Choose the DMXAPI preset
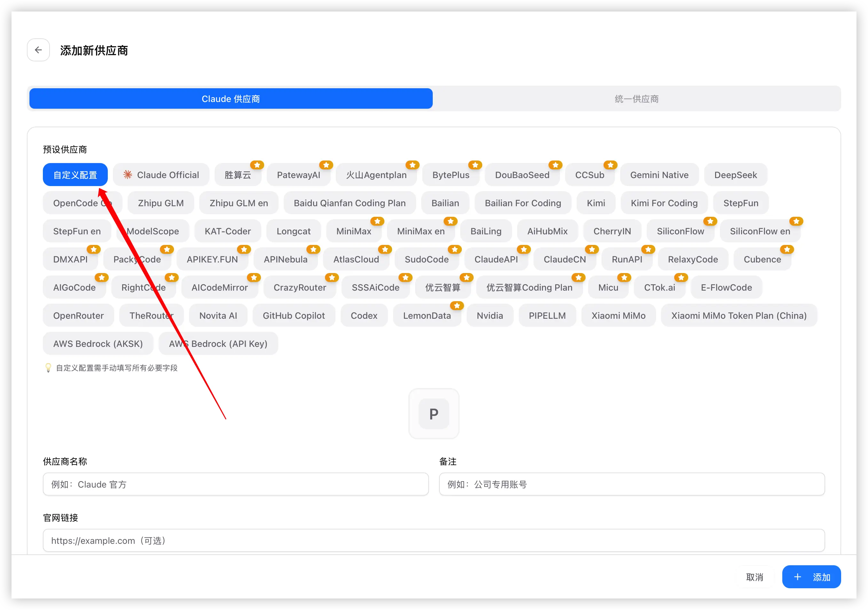 coord(70,259)
